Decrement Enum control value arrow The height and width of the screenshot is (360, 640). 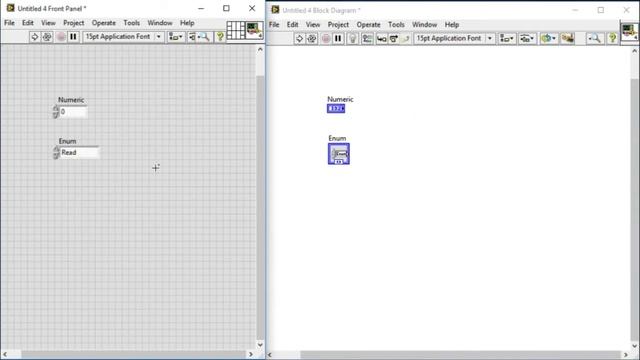pos(56,156)
